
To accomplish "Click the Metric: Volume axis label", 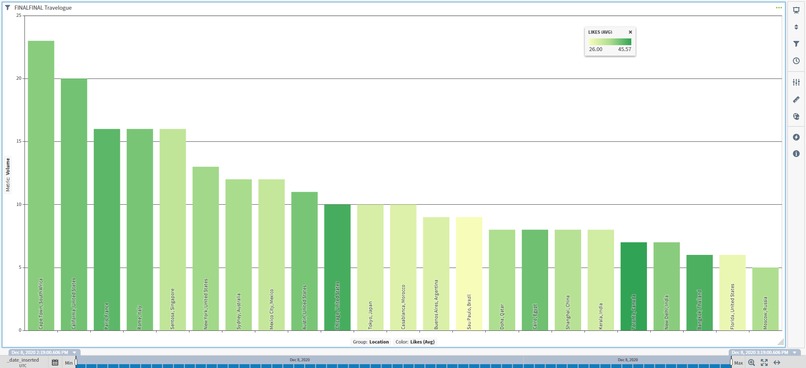I will (8, 175).
